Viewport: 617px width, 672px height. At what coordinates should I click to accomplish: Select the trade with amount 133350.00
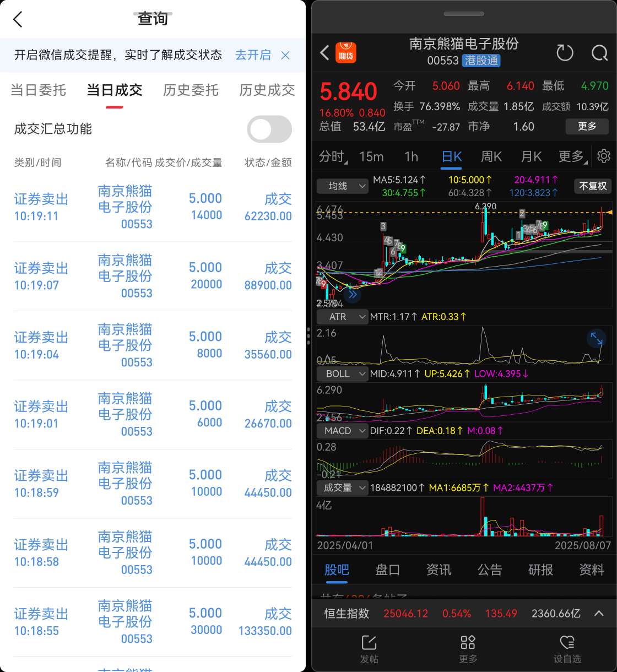pos(153,622)
